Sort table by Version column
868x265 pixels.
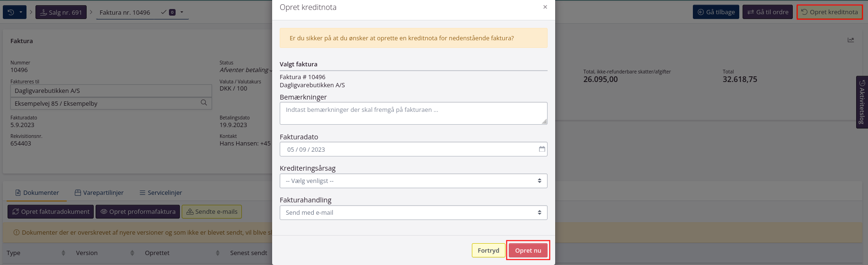(x=132, y=253)
